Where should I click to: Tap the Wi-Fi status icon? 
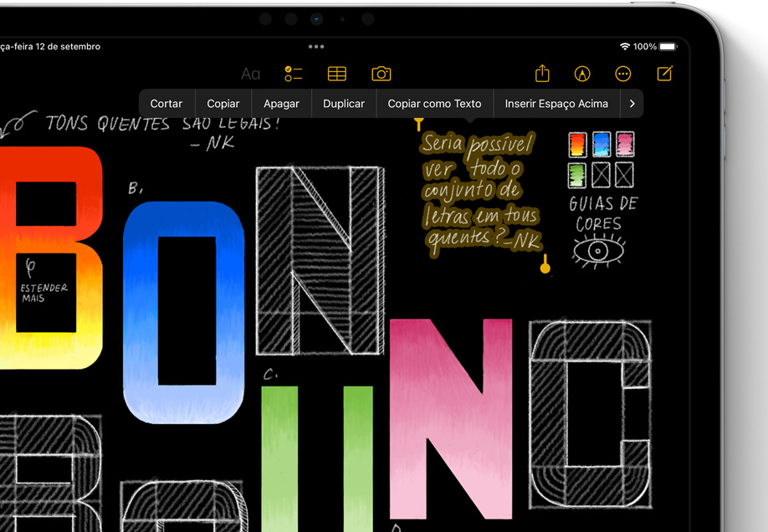pos(624,47)
